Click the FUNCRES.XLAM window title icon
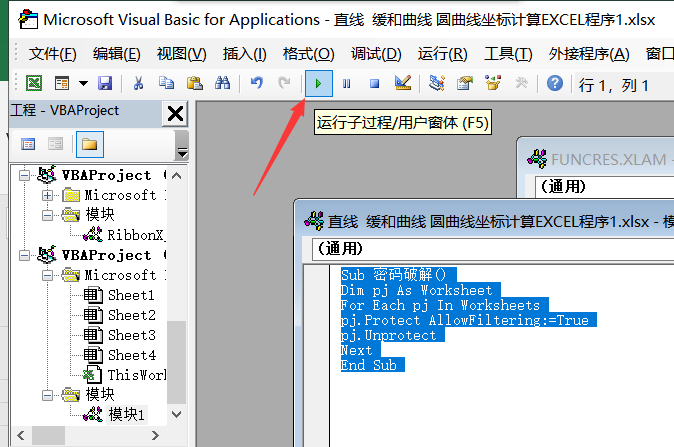Viewport: 674px width, 447px height. click(x=537, y=159)
